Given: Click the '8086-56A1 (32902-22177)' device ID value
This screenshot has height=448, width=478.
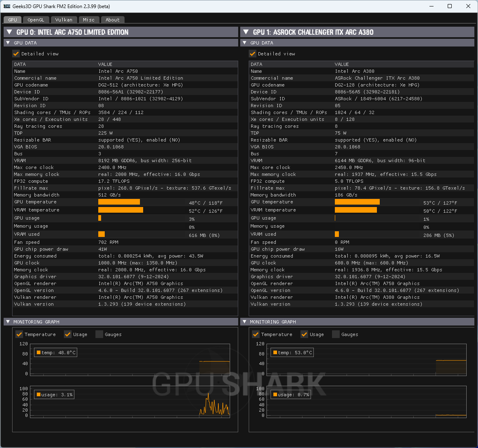Looking at the screenshot, I should tap(131, 92).
